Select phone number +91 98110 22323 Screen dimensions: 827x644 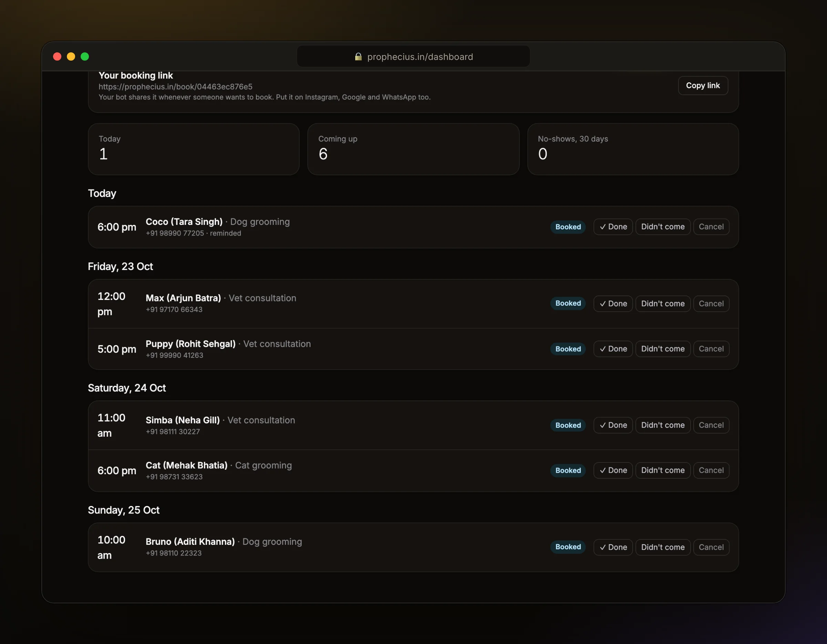point(173,553)
